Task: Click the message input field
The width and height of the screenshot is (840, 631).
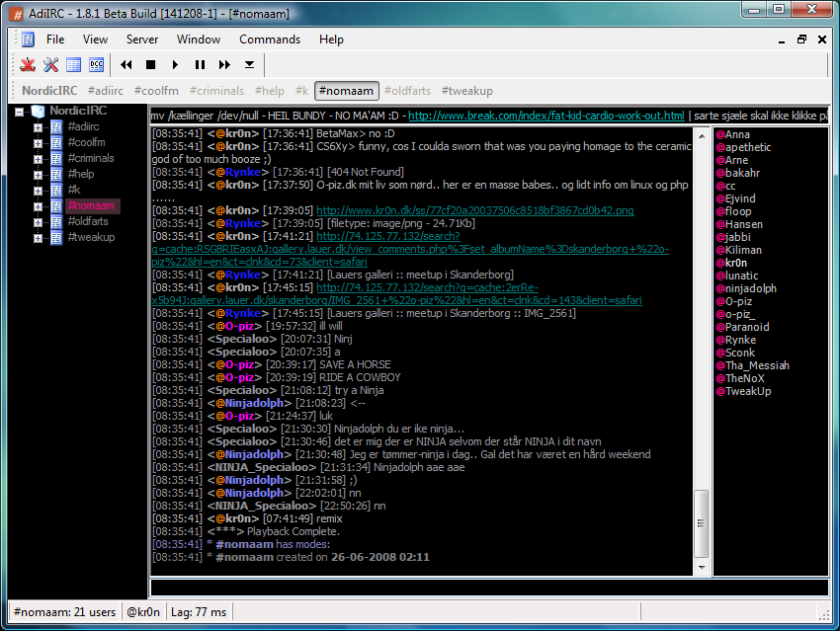Action: tap(488, 588)
